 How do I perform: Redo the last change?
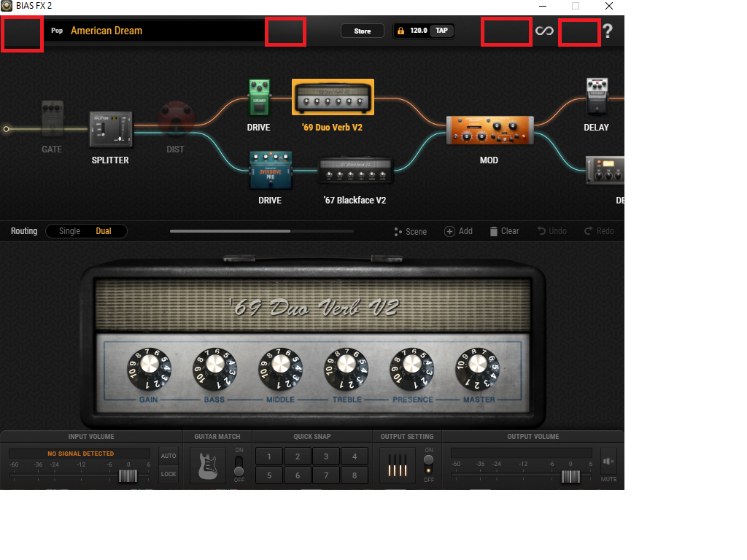600,231
